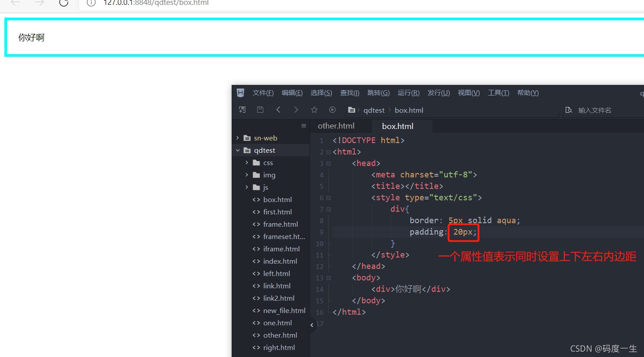Screen dimensions: 644x357
Task: Click the save file toolbar icon
Action: [x=260, y=110]
